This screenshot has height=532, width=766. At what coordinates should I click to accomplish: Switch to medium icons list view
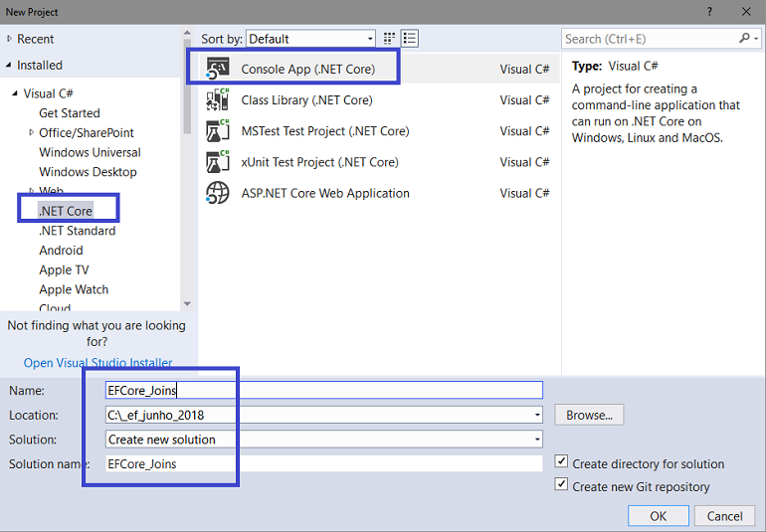pos(410,39)
